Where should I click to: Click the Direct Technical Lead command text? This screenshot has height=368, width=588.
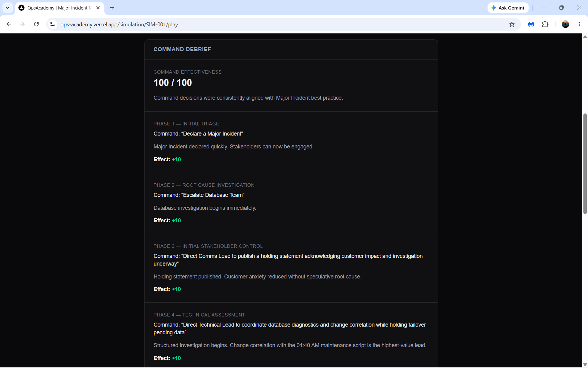click(x=290, y=328)
